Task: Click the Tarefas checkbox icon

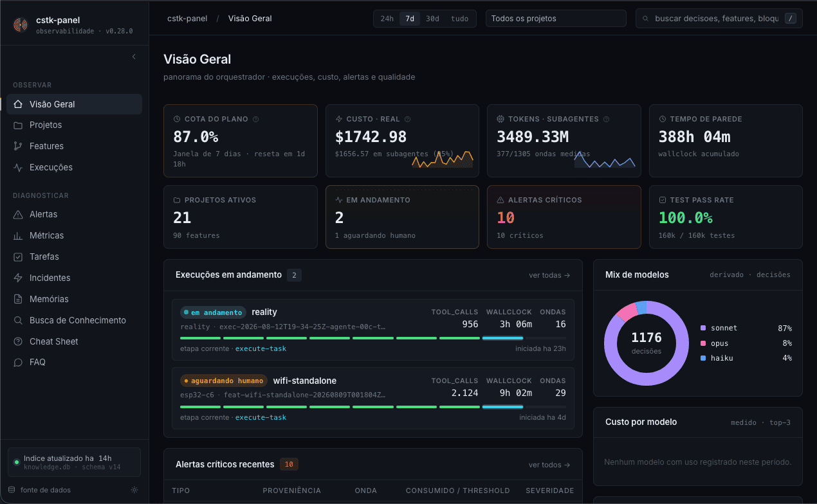Action: coord(18,256)
